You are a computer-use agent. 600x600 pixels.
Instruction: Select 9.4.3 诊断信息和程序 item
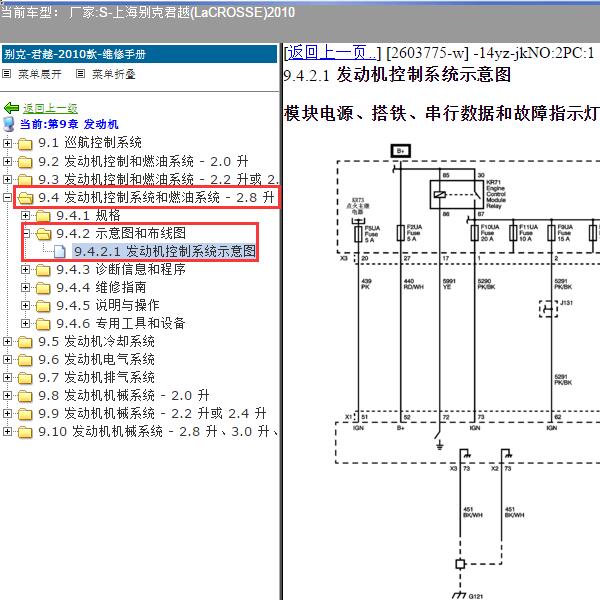(121, 269)
